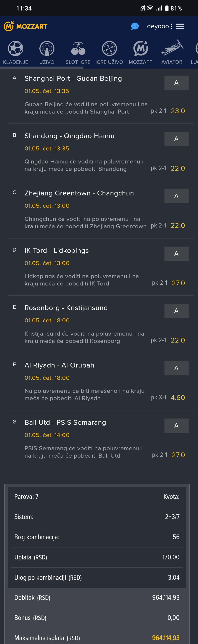The image size is (198, 644).
Task: Open the Uživo live broadcast icon
Action: (x=47, y=49)
